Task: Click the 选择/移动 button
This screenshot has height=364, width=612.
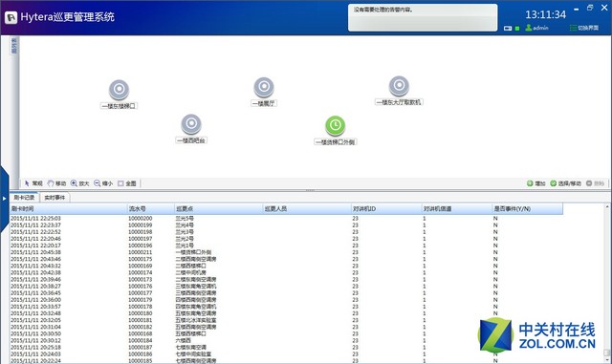Action: [x=566, y=183]
